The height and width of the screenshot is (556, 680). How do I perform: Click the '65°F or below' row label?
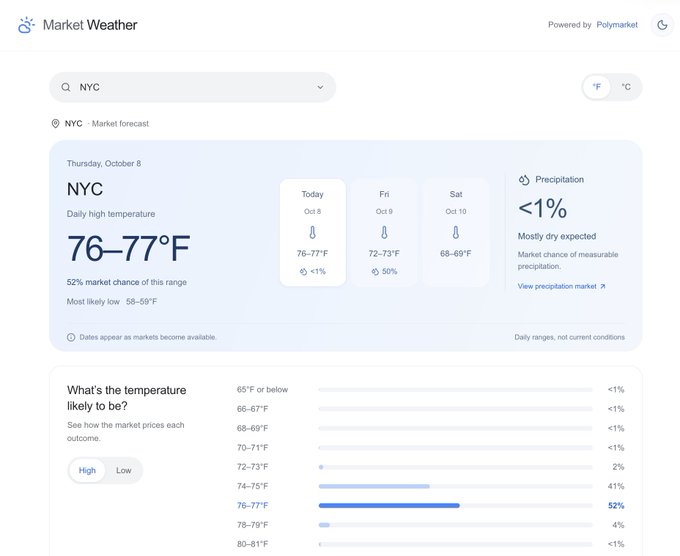262,389
